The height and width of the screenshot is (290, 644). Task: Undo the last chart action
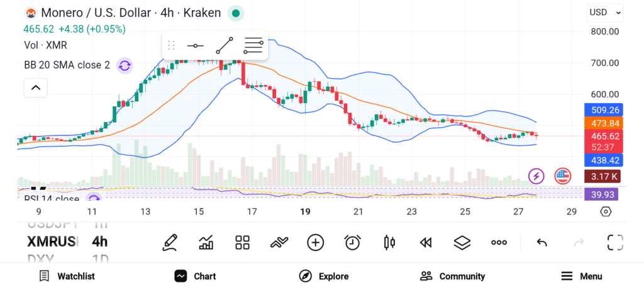(x=541, y=242)
